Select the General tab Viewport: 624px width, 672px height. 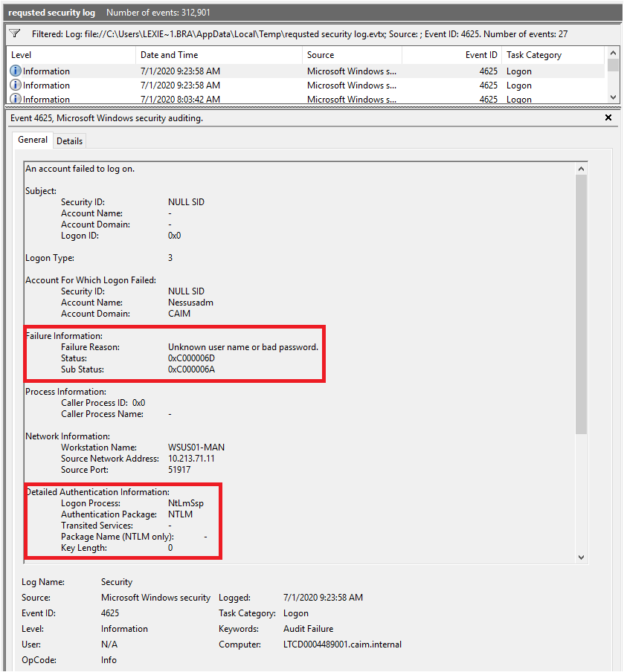(x=33, y=140)
